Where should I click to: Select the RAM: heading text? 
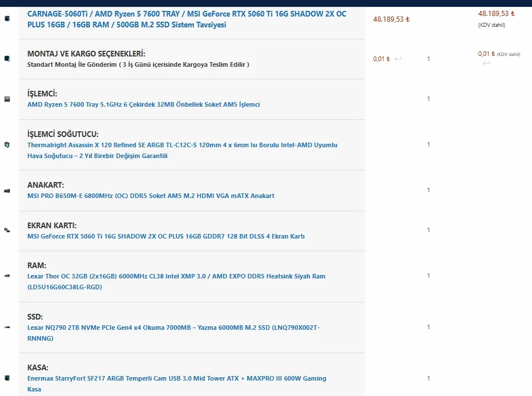click(x=37, y=265)
